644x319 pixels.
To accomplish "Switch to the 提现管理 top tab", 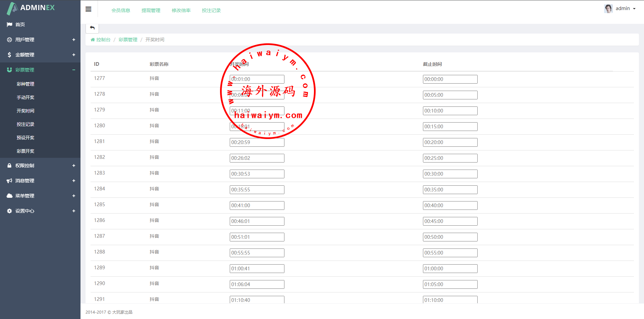I will pos(151,10).
